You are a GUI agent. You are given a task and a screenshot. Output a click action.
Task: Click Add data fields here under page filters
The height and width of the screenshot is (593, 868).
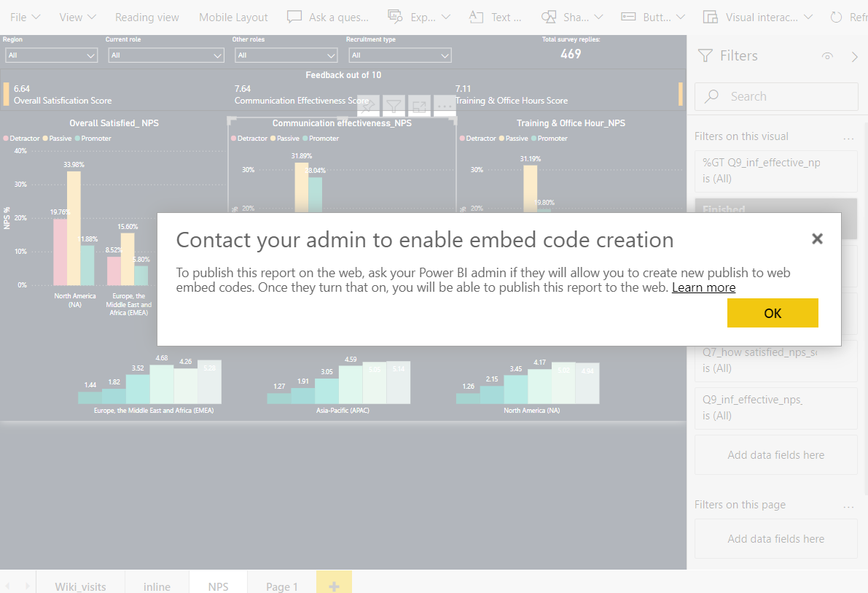[x=776, y=539]
